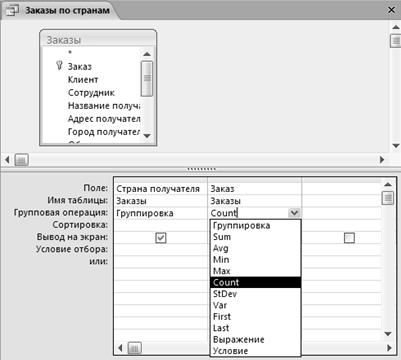Select the Название получателя field
This screenshot has width=401, height=360.
[104, 106]
